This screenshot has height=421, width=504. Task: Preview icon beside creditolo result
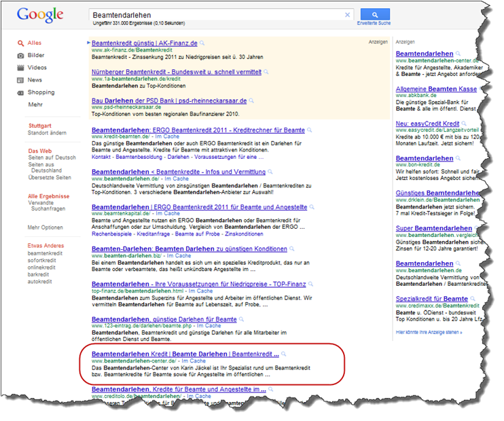point(271,390)
